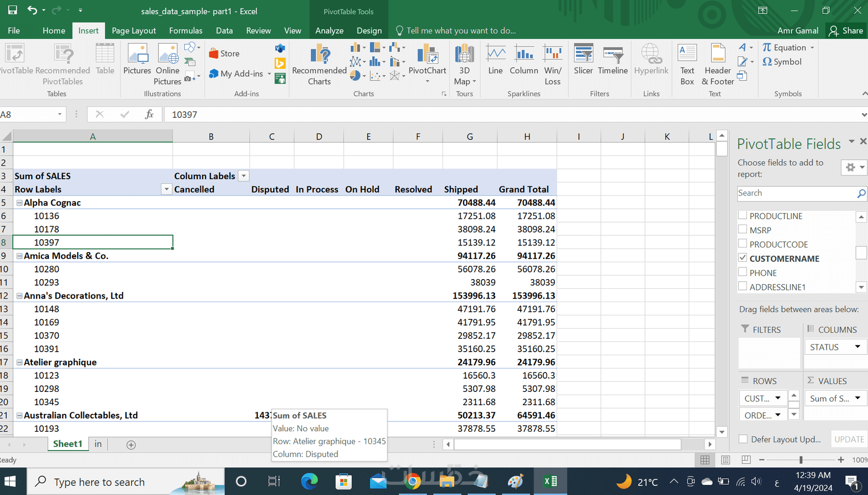
Task: Collapse the Amica Models & Co. group
Action: point(19,256)
